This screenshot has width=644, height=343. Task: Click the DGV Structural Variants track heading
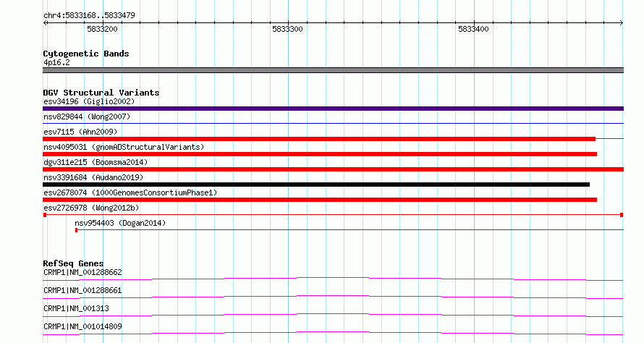pos(101,93)
